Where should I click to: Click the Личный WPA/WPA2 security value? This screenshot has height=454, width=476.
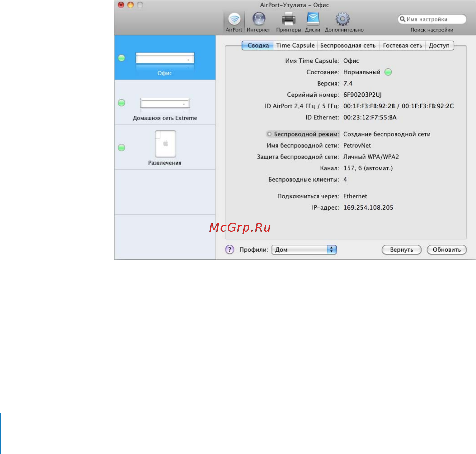(371, 157)
